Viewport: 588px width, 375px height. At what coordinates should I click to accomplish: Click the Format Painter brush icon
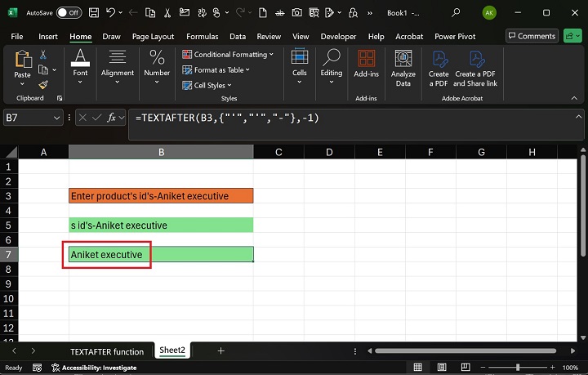43,84
